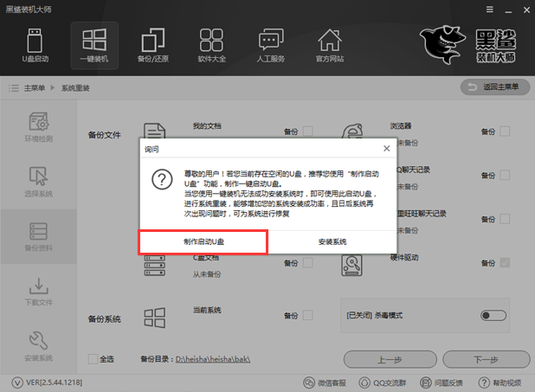Click the 备份文件 label
This screenshot has height=392, width=535.
pyautogui.click(x=105, y=135)
